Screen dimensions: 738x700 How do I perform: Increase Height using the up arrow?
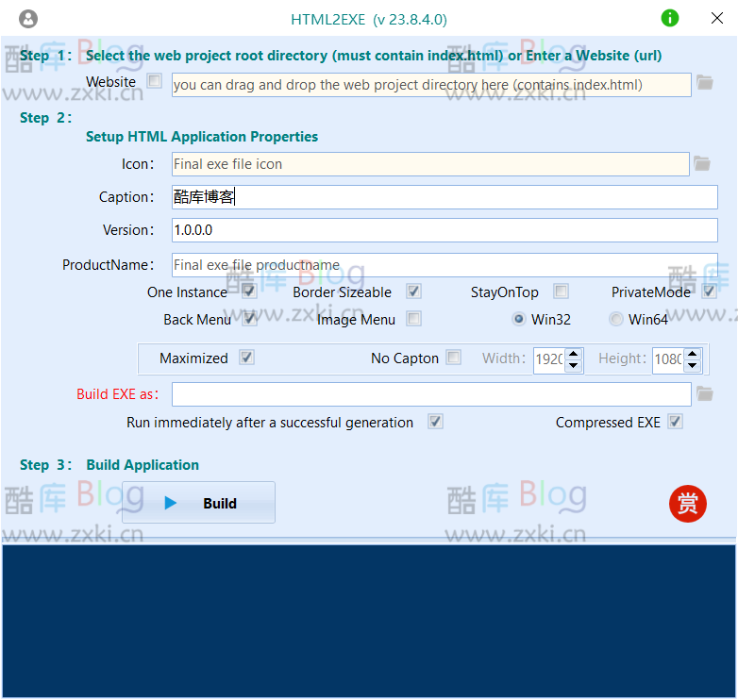click(693, 354)
